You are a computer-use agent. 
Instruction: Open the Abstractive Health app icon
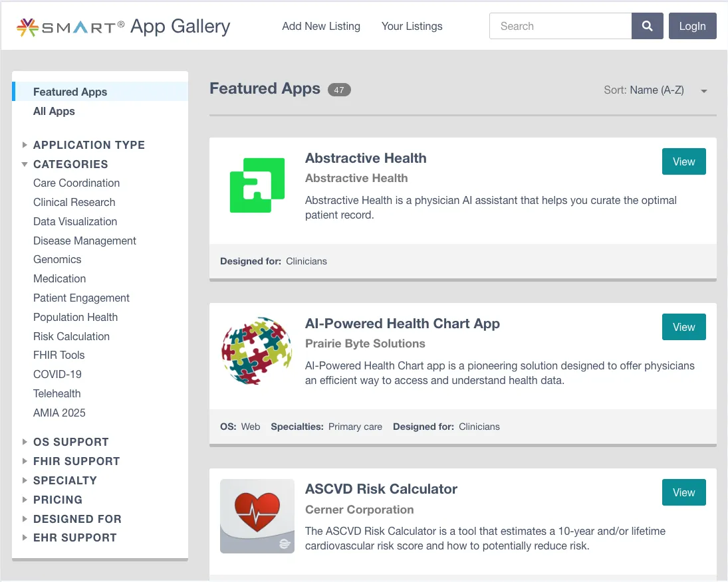coord(257,185)
